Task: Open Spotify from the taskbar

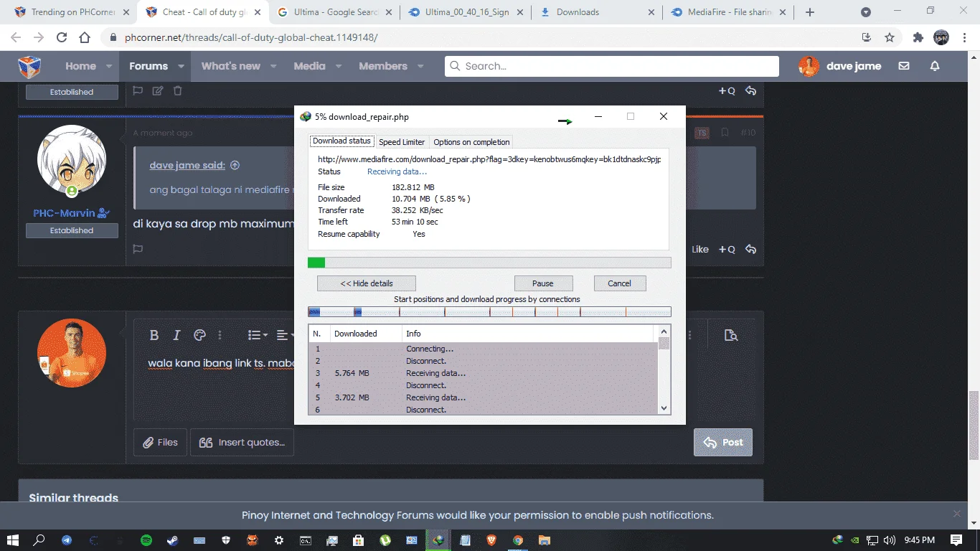Action: point(146,540)
